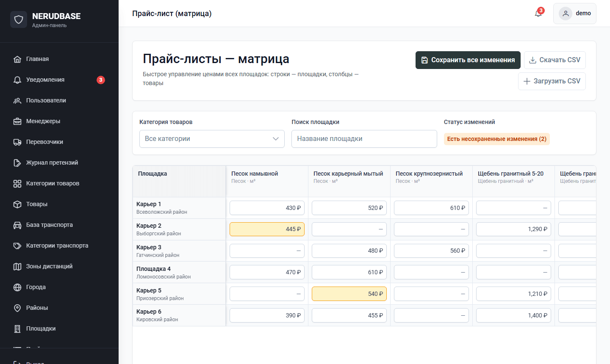This screenshot has height=364, width=610.
Task: Click Карьер 1 Песок крупнозернистый 610 ₽ cell
Action: point(431,208)
